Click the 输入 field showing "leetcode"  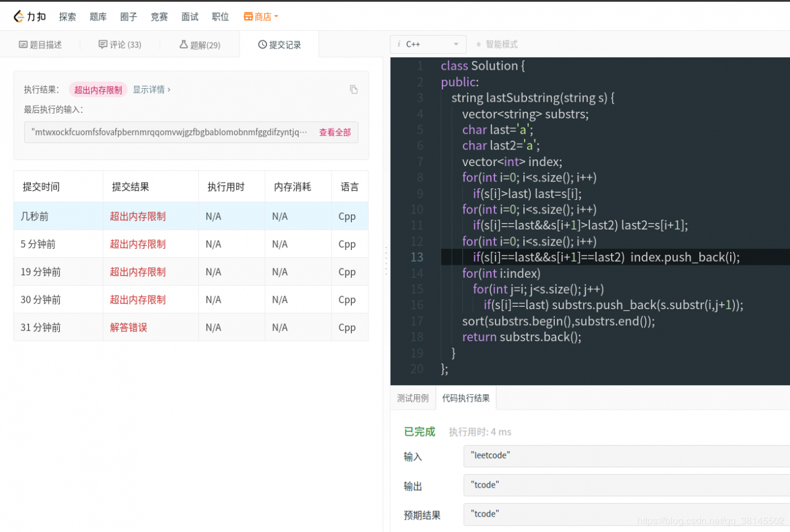click(626, 456)
